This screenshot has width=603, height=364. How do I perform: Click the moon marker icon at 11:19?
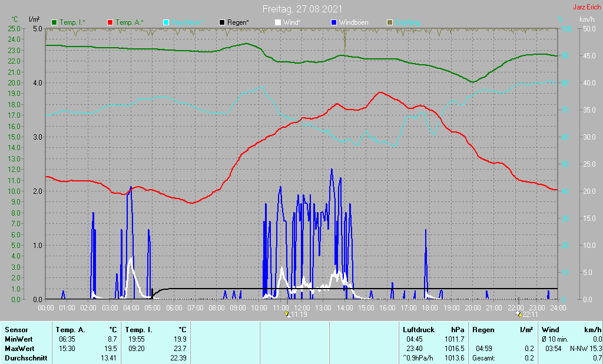point(287,315)
